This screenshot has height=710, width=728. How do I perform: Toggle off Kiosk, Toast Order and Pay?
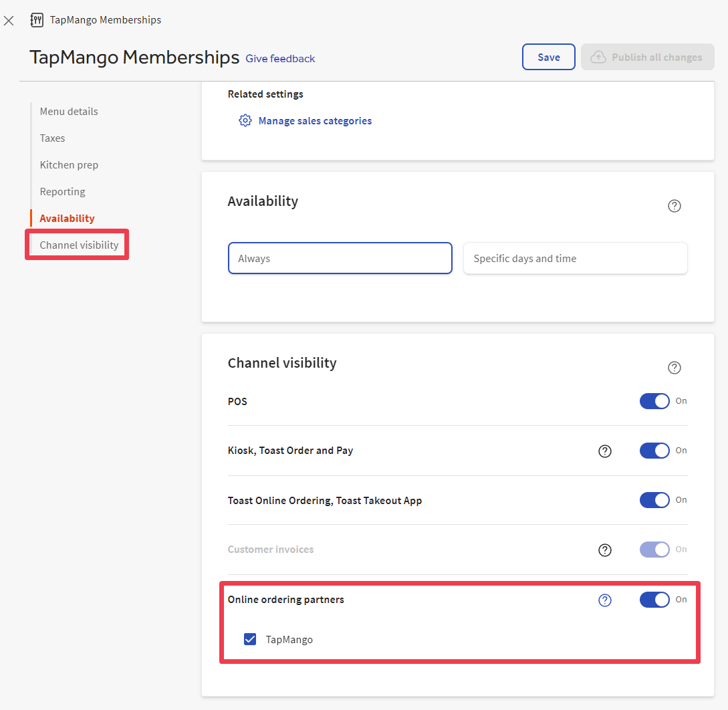pyautogui.click(x=654, y=450)
